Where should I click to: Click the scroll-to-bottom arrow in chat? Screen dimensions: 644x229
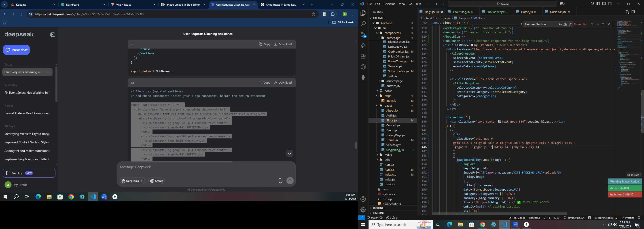click(x=289, y=153)
